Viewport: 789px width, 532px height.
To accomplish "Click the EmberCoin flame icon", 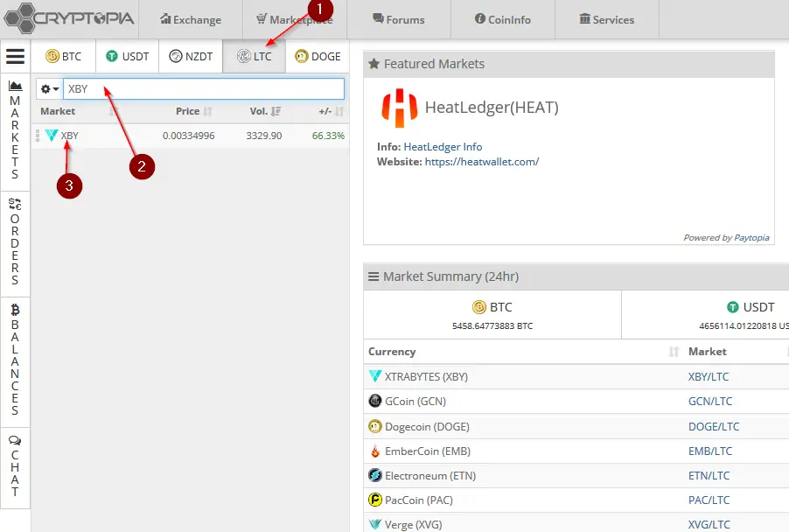I will coord(375,451).
